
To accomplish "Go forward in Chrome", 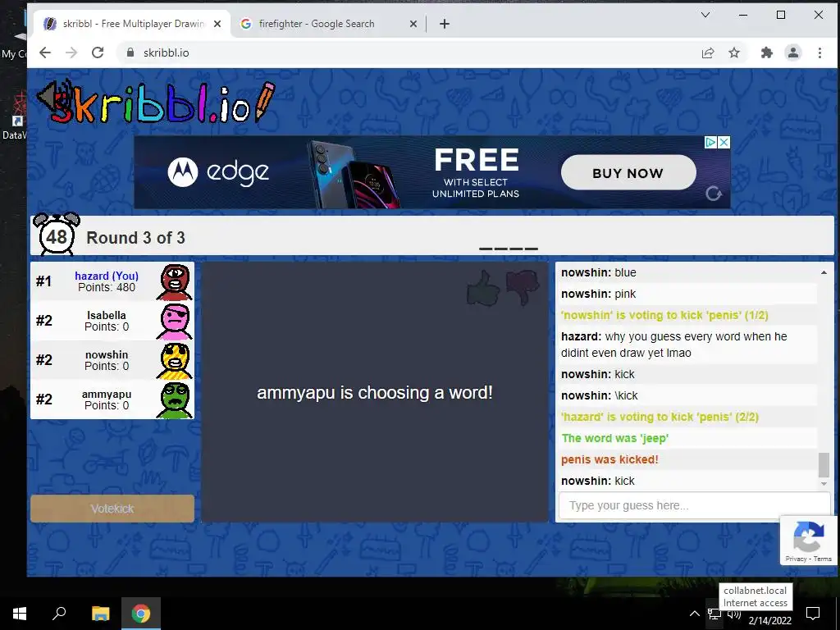I will 71,52.
